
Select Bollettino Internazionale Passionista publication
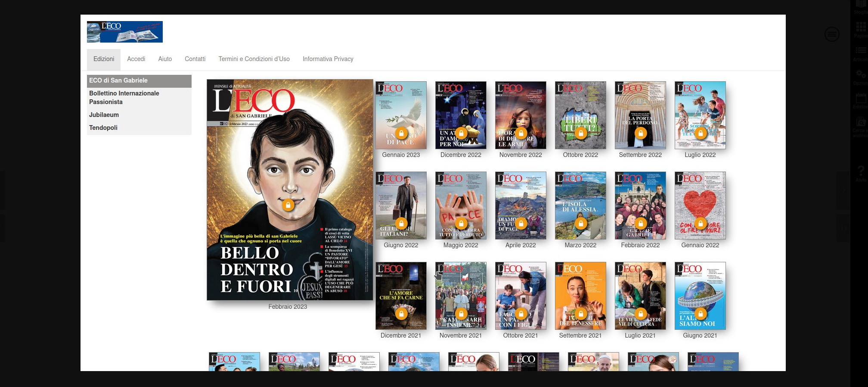click(x=139, y=98)
